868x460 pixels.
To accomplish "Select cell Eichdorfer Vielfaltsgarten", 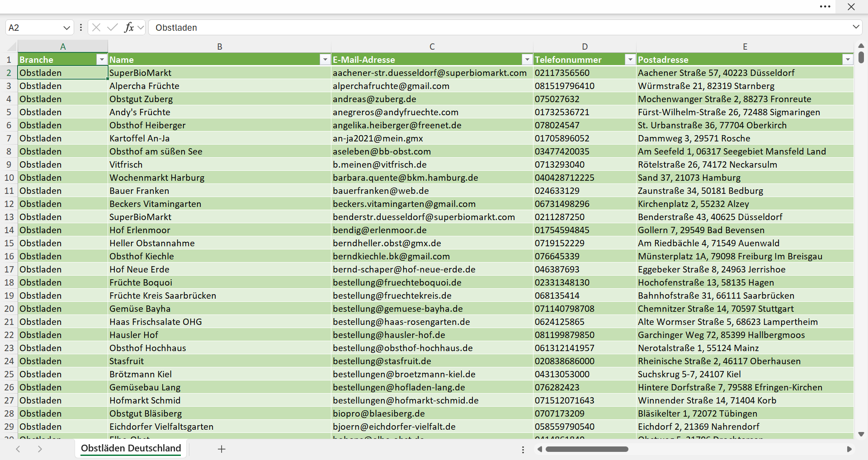I will point(220,427).
